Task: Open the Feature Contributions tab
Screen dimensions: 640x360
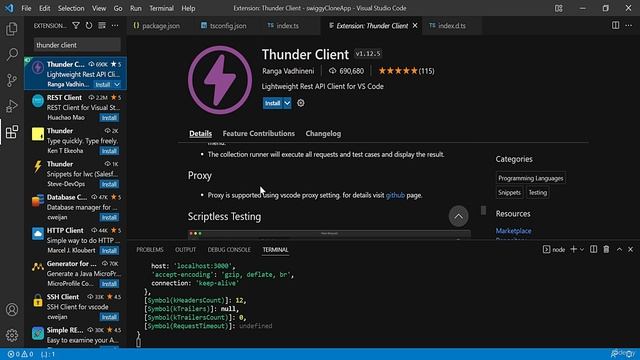Action: click(258, 133)
